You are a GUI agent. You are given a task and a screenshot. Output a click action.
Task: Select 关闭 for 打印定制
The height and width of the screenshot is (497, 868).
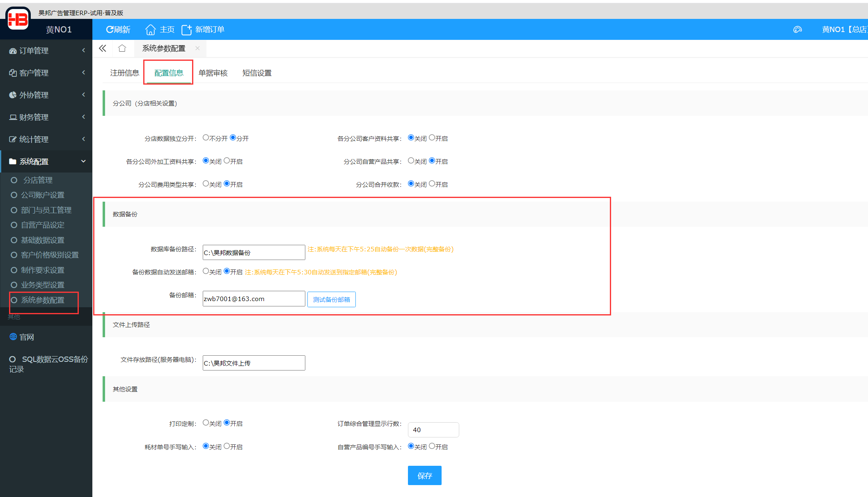point(206,423)
